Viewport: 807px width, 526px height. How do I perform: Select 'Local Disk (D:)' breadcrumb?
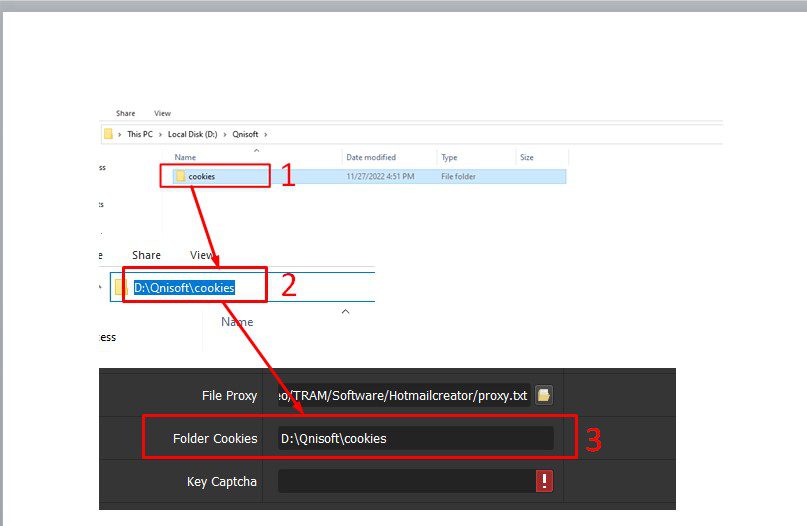(x=192, y=134)
